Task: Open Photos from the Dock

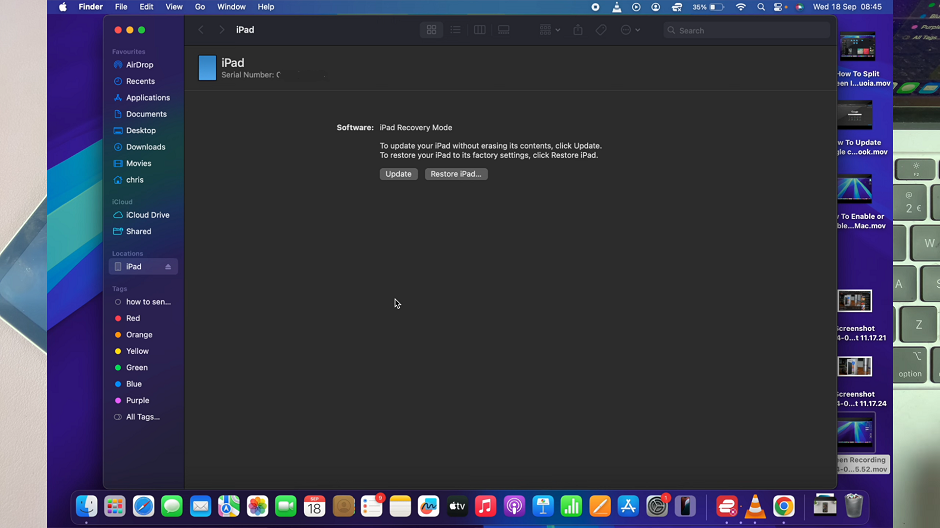Action: (x=257, y=506)
